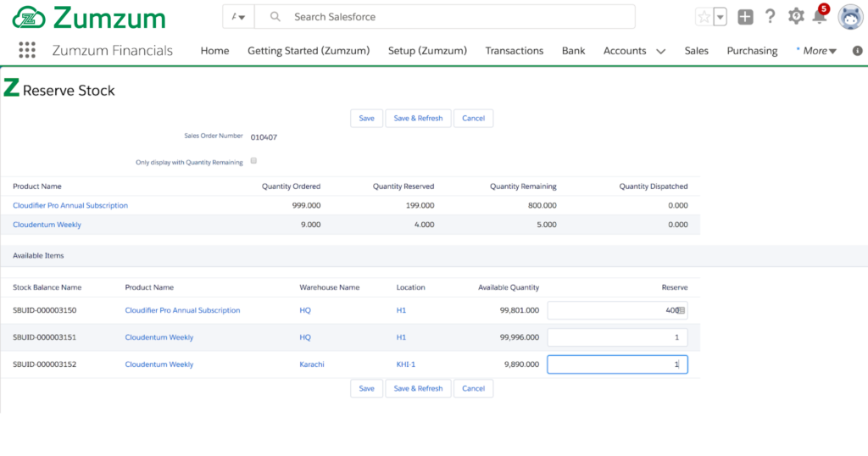Toggle Only display with Quantity Remaining checkbox
Screen dimensions: 868x456
[253, 160]
